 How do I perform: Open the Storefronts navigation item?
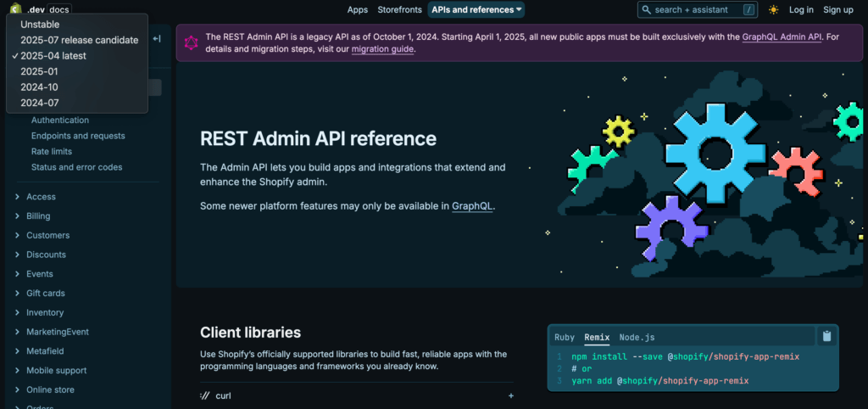pos(400,9)
